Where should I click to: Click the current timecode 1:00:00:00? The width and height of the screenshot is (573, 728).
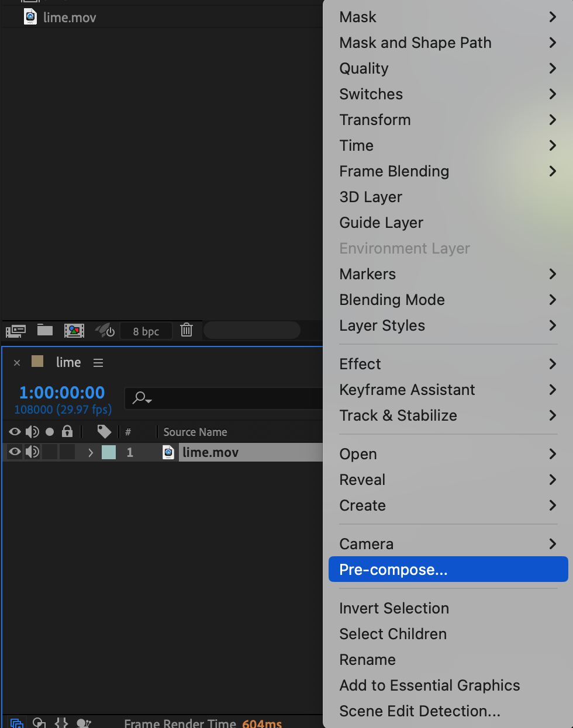[62, 393]
